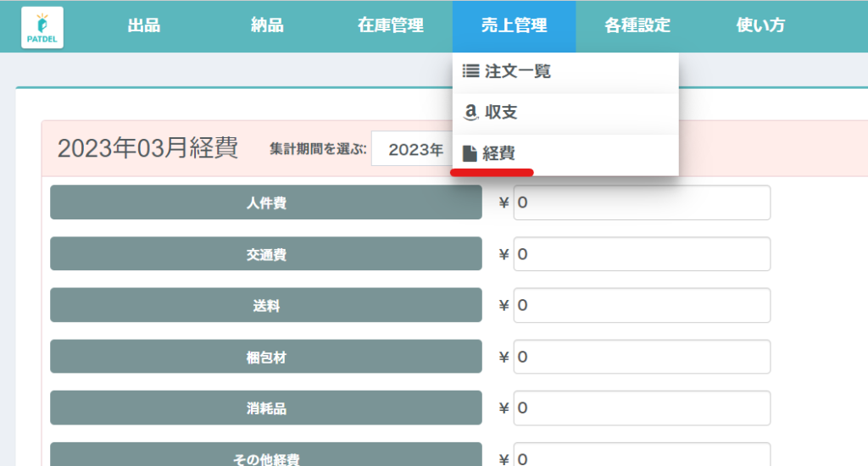Open the 使い方 help menu
Image resolution: width=868 pixels, height=466 pixels.
(x=760, y=25)
